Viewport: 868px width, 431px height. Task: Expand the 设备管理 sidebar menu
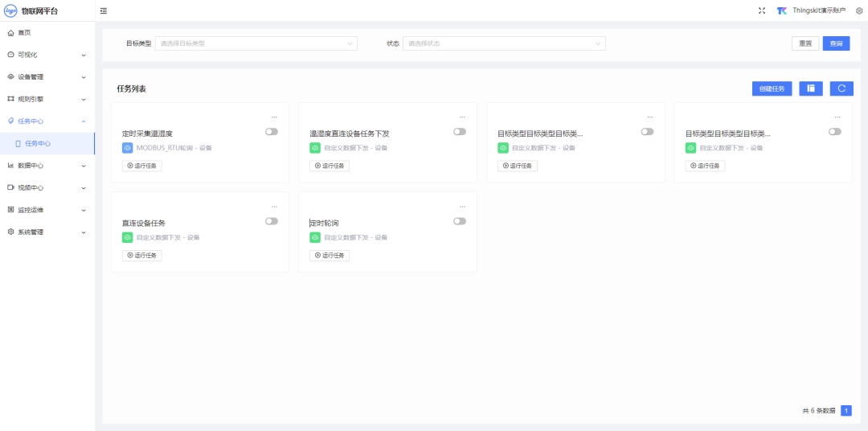(x=47, y=77)
